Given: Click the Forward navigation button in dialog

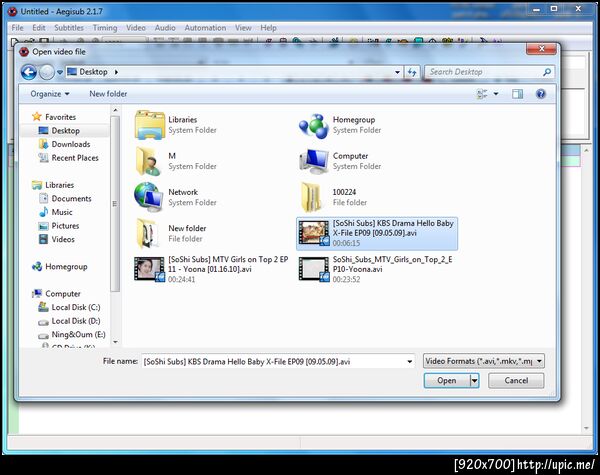Looking at the screenshot, I should (x=47, y=72).
